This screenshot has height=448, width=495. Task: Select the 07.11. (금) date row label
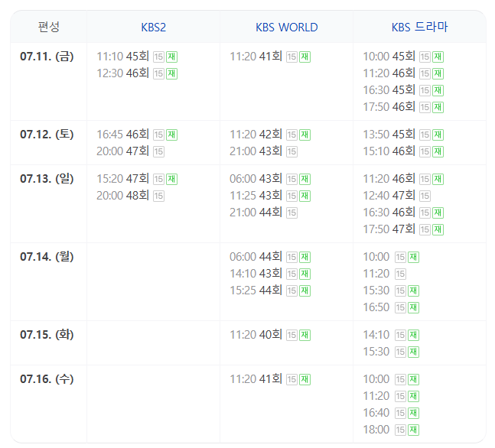(47, 57)
